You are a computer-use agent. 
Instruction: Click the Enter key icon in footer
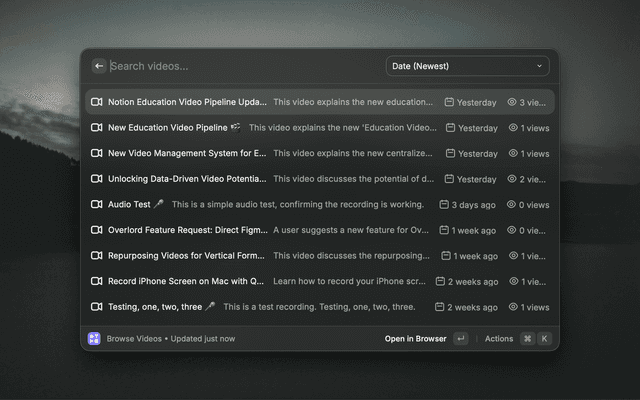point(460,338)
